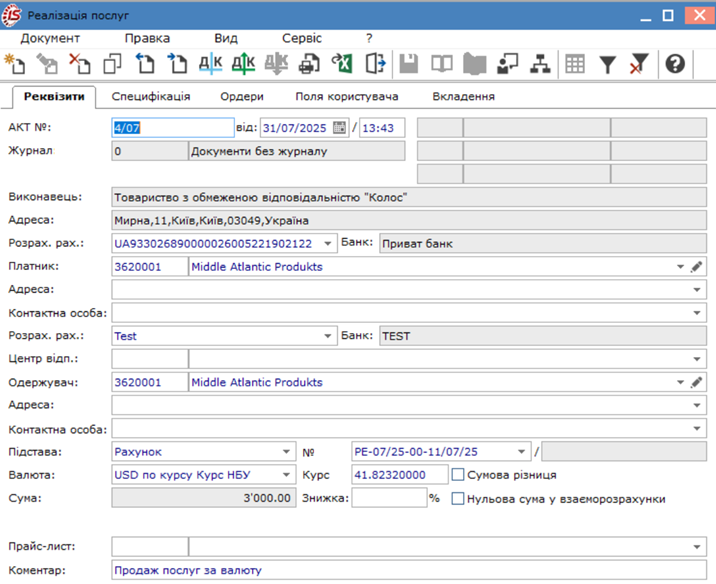Screen dimensions: 716x584
Task: Open help with the question mark icon
Action: click(x=675, y=63)
